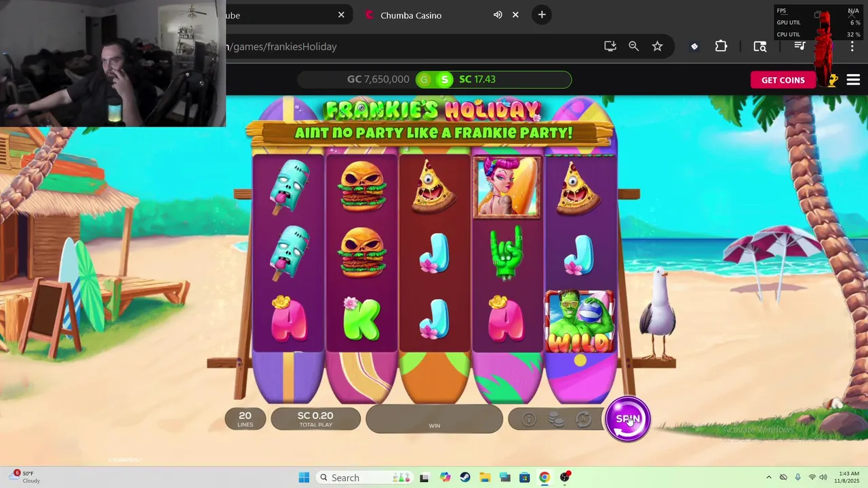
Task: Click the taskbar Search box
Action: (365, 477)
